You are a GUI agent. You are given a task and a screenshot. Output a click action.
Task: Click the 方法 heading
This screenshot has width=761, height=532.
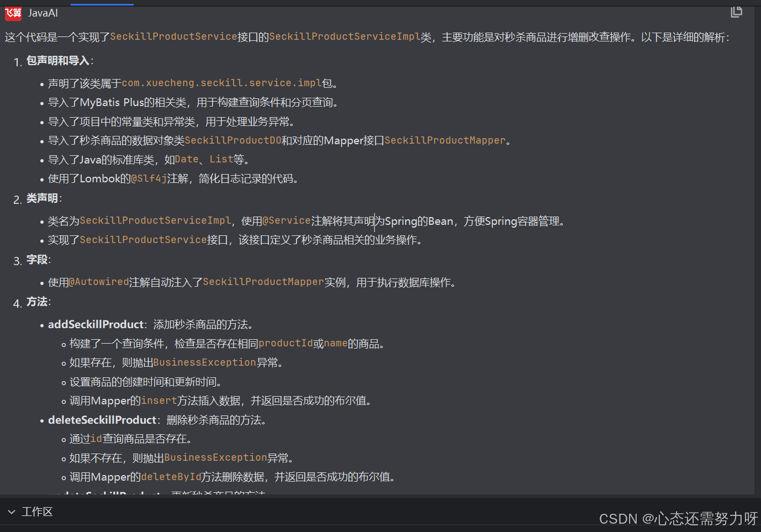[x=37, y=302]
